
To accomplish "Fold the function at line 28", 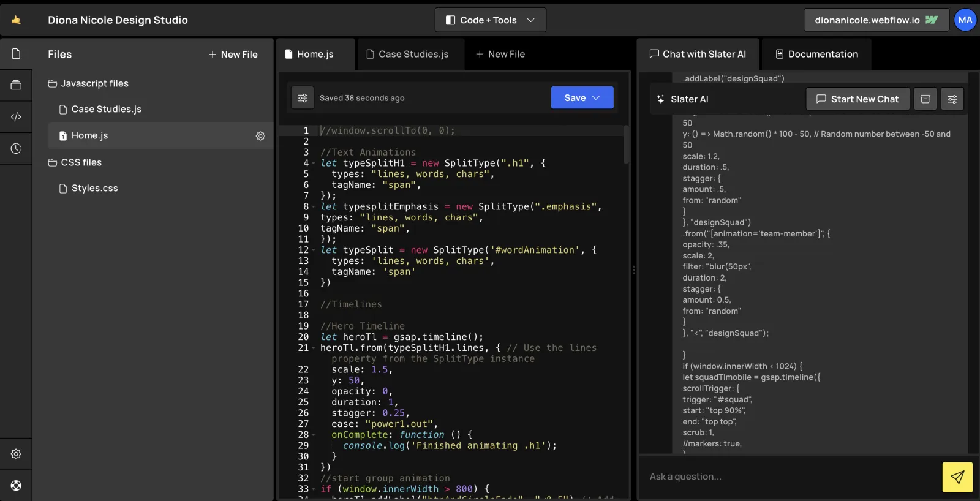I will tap(314, 435).
